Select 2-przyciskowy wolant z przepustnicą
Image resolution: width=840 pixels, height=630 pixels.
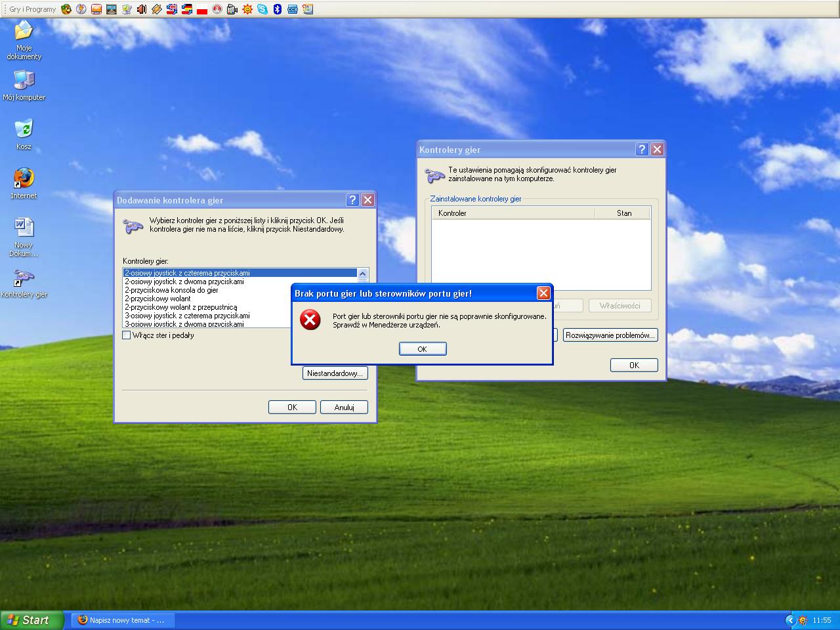[207, 307]
